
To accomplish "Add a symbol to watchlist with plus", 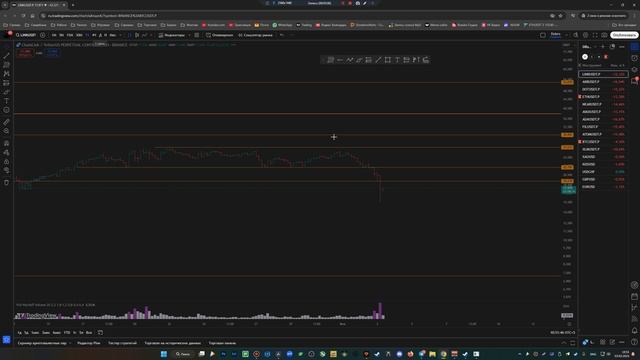I will coord(603,47).
